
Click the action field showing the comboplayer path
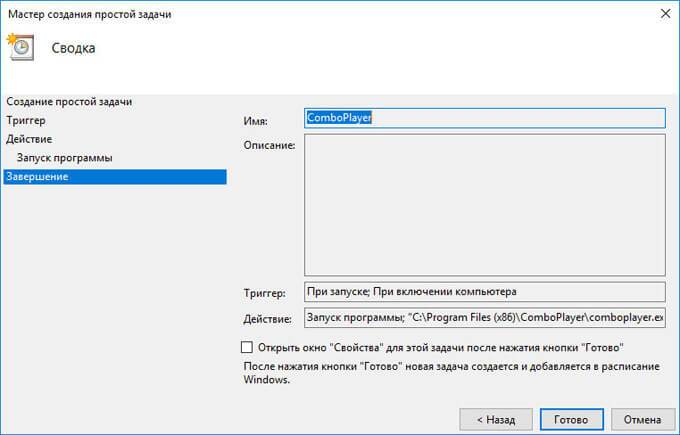tap(484, 319)
